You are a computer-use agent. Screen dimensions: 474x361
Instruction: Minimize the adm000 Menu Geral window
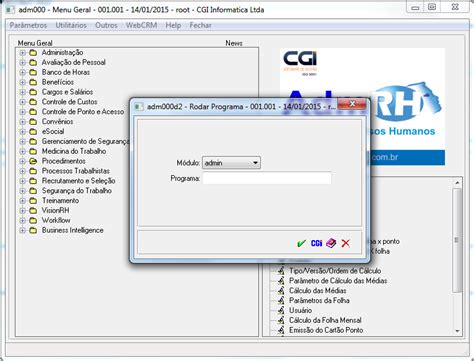coord(415,7)
